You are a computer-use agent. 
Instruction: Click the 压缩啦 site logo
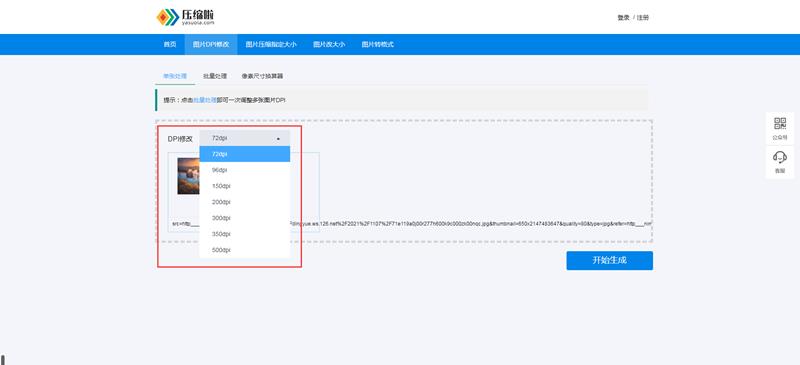[185, 17]
